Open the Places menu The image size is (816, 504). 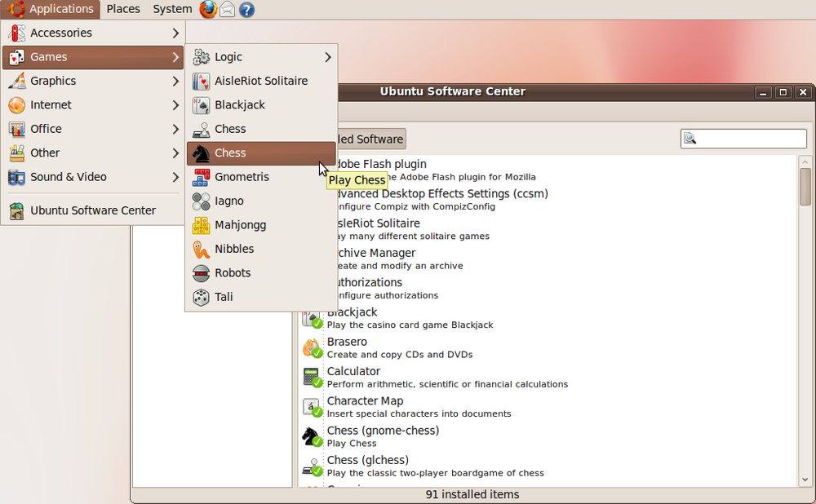[123, 9]
